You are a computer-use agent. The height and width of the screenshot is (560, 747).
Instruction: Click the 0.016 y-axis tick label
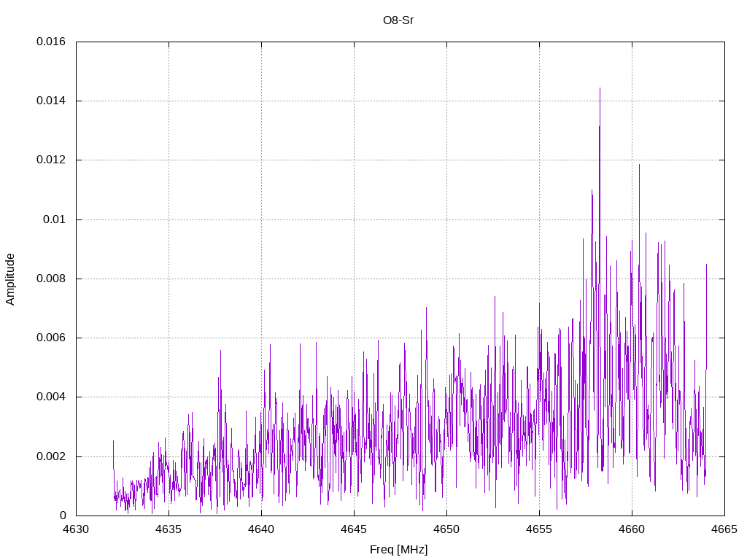pos(51,42)
